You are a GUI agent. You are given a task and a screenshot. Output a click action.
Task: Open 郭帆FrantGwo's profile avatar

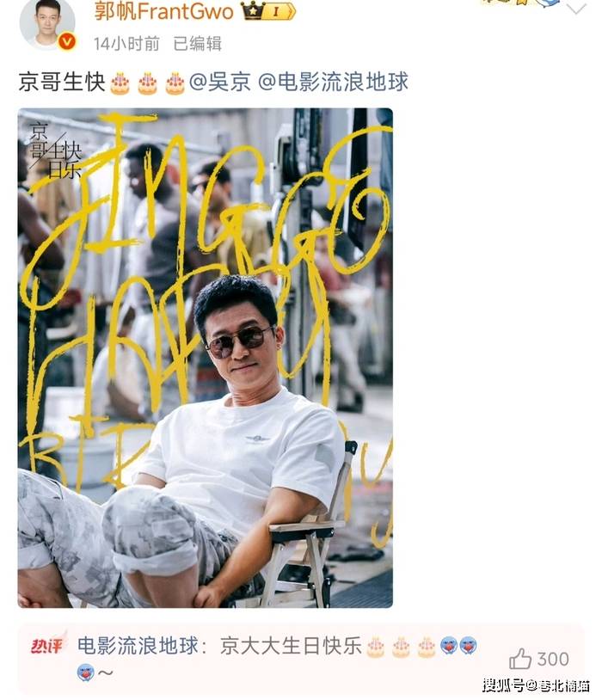tap(47, 22)
